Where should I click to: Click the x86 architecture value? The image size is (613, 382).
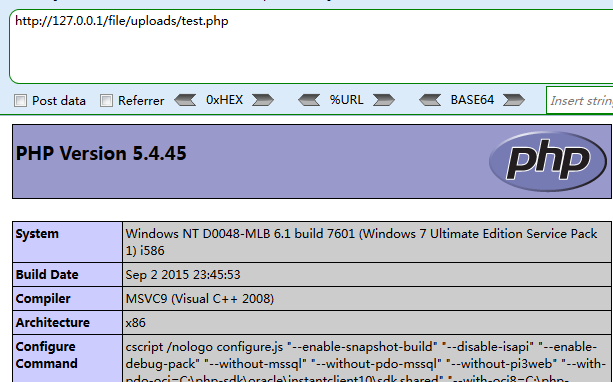(136, 323)
